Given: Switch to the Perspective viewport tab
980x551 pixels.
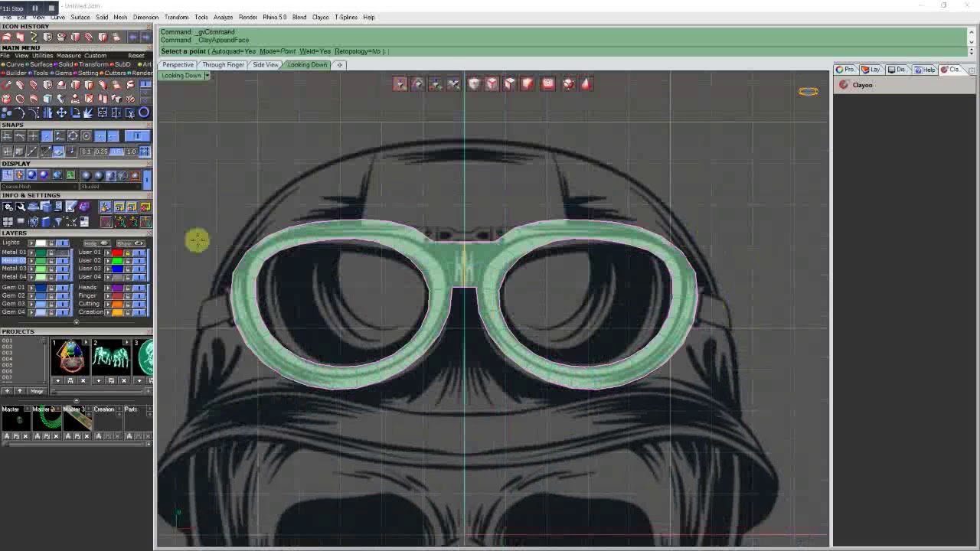Looking at the screenshot, I should coord(178,65).
